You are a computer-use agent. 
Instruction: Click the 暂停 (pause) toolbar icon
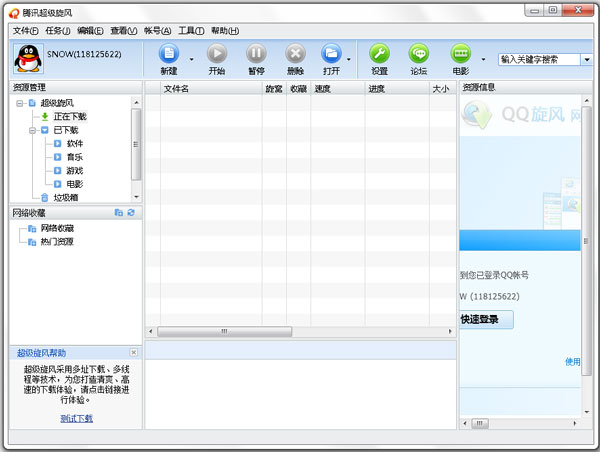point(256,53)
